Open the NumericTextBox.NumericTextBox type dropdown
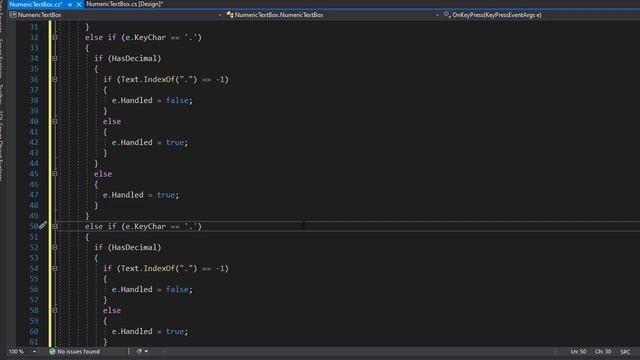640x360 pixels. coord(333,15)
